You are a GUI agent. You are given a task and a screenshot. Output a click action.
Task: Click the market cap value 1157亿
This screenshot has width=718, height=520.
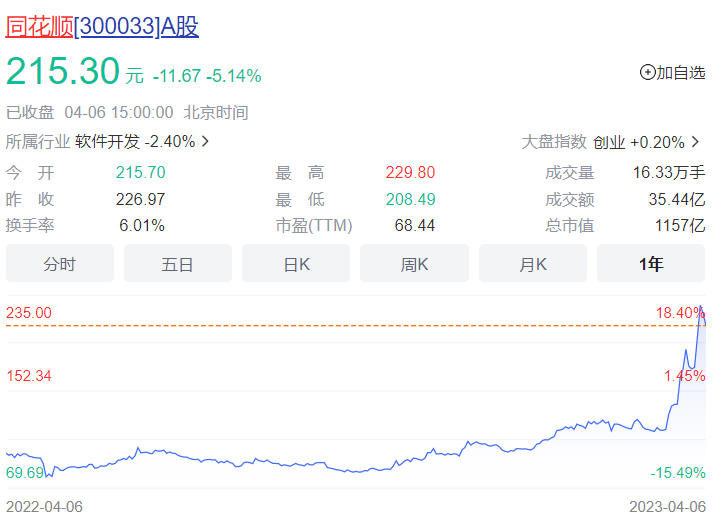pyautogui.click(x=680, y=225)
